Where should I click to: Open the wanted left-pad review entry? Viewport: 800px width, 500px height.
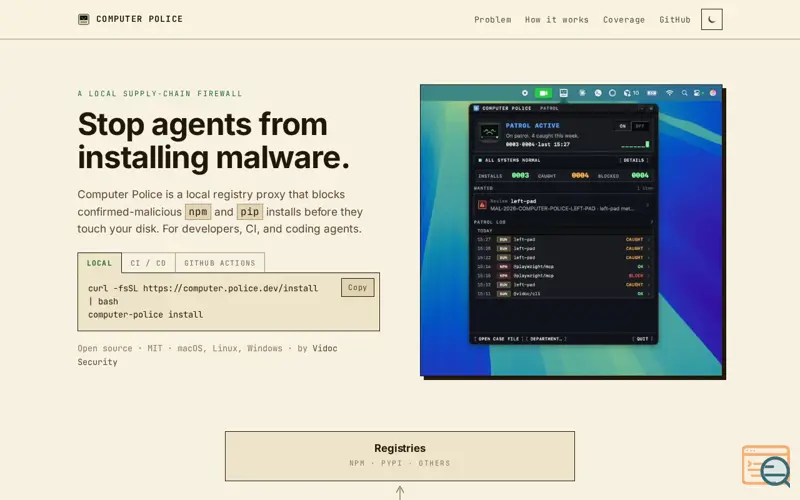[563, 205]
